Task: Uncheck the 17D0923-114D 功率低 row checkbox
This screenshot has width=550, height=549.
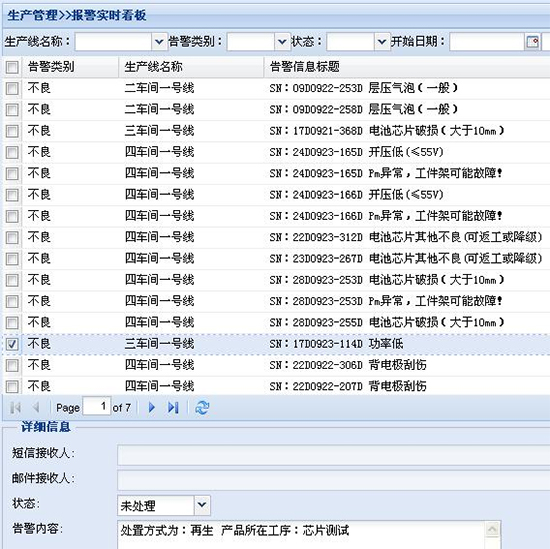Action: 12,344
